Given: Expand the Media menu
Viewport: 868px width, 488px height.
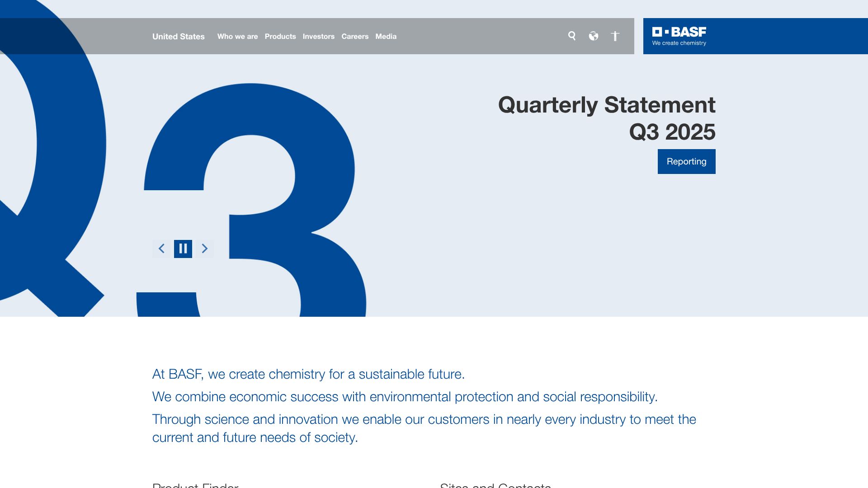Looking at the screenshot, I should coord(386,37).
